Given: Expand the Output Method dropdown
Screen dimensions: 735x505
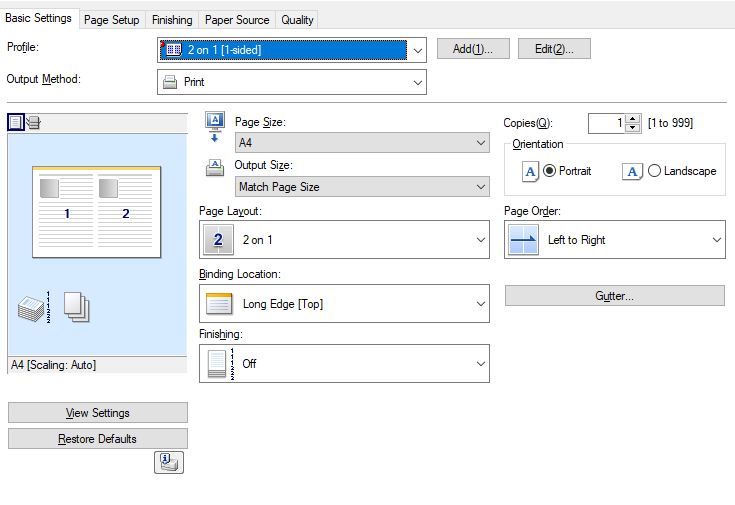Looking at the screenshot, I should pos(292,82).
